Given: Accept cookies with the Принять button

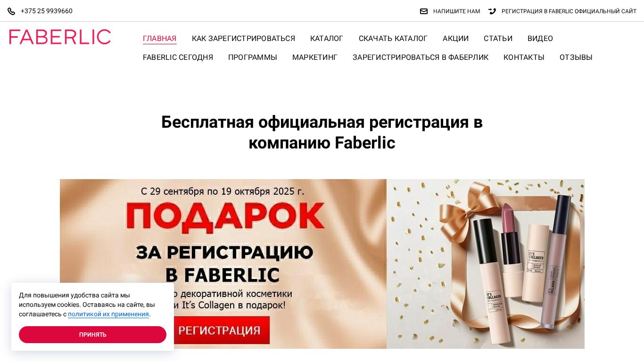Looking at the screenshot, I should (x=92, y=335).
